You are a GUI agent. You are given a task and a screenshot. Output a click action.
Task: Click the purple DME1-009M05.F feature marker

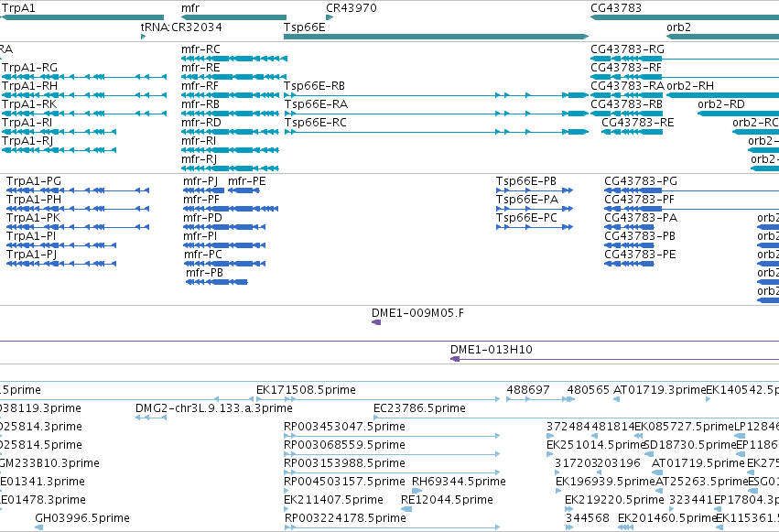(x=376, y=322)
